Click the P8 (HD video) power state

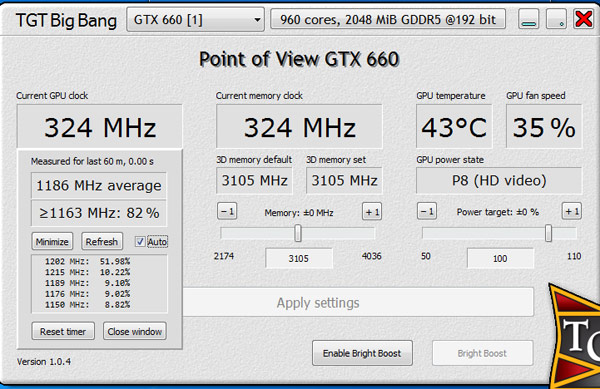pos(499,180)
